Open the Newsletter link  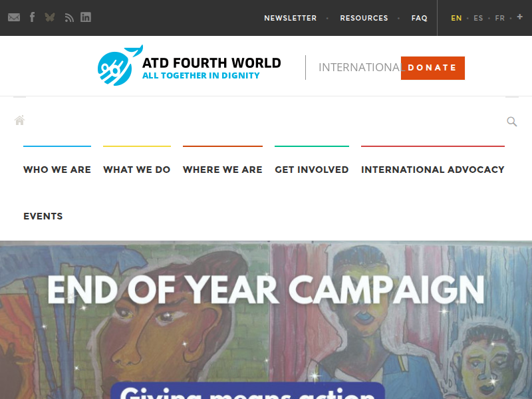(x=291, y=18)
